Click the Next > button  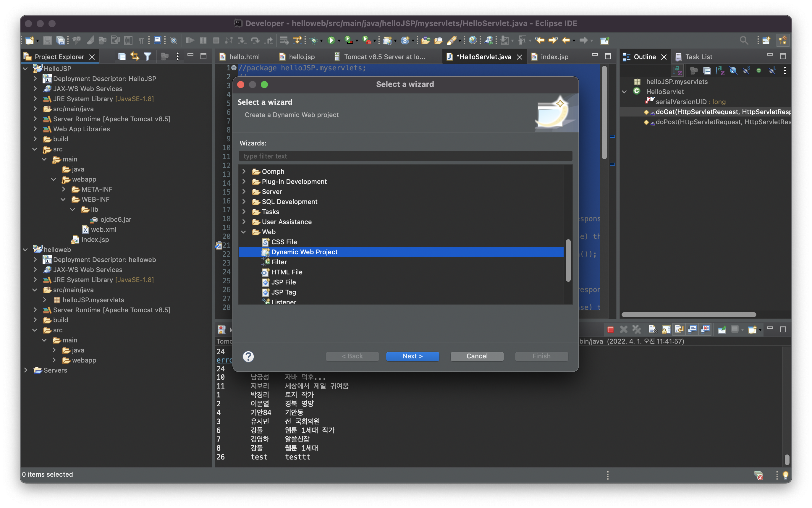point(412,356)
